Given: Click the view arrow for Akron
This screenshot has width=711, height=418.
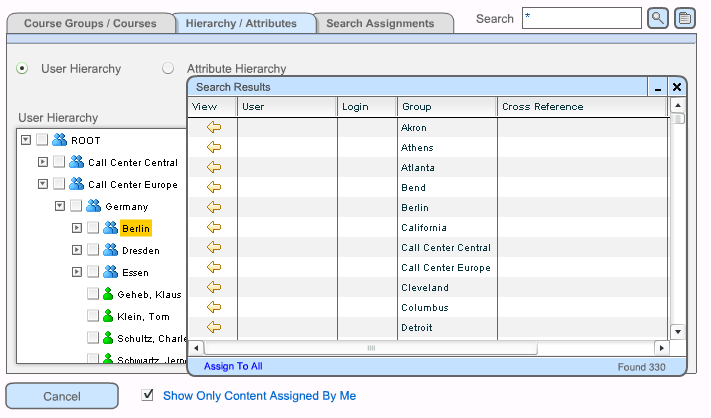Looking at the screenshot, I should [214, 128].
